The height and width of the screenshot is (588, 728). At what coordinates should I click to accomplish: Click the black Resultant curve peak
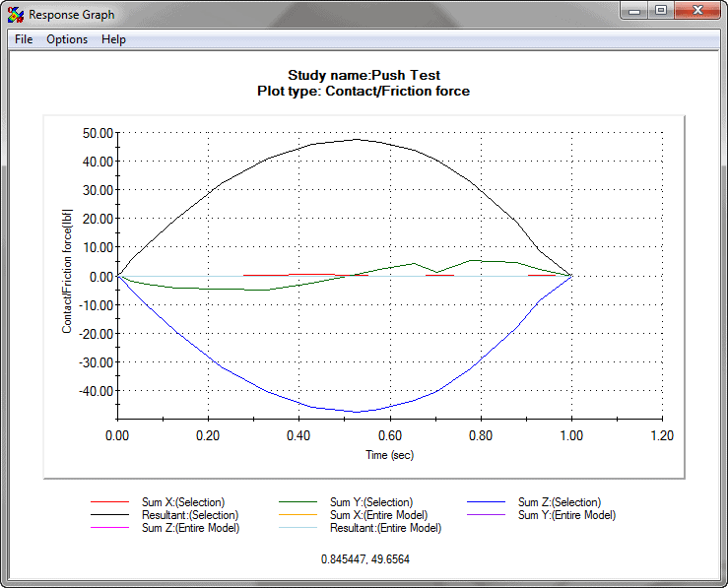click(x=357, y=139)
